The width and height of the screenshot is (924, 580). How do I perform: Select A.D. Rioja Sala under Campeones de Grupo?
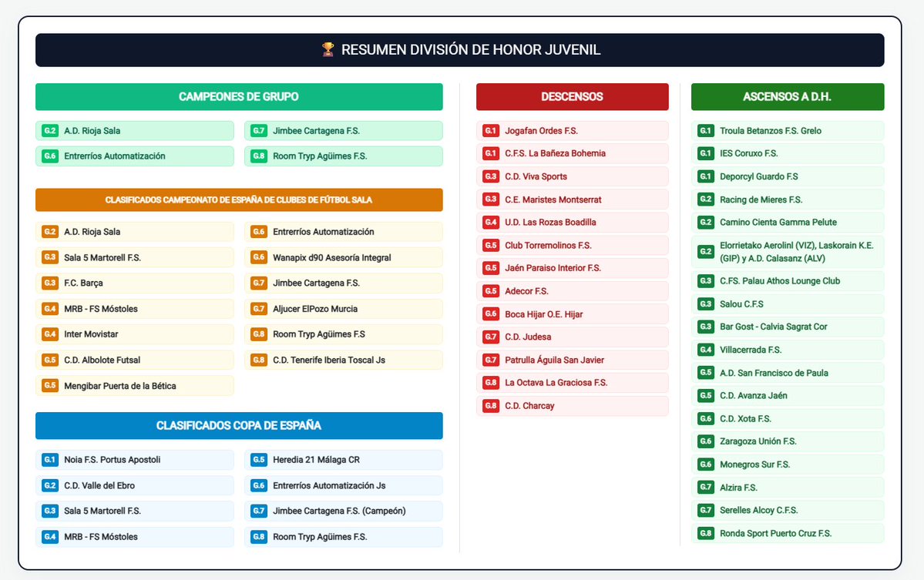click(134, 131)
